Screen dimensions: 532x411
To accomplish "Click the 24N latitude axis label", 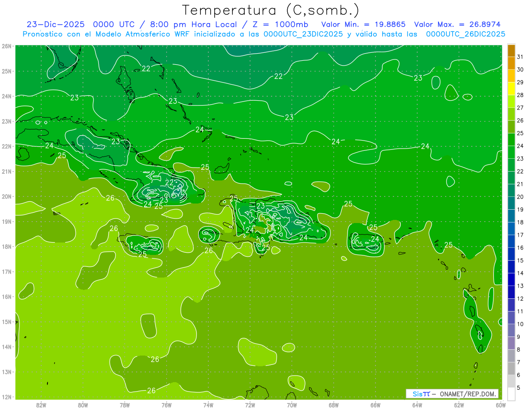I will [x=7, y=96].
